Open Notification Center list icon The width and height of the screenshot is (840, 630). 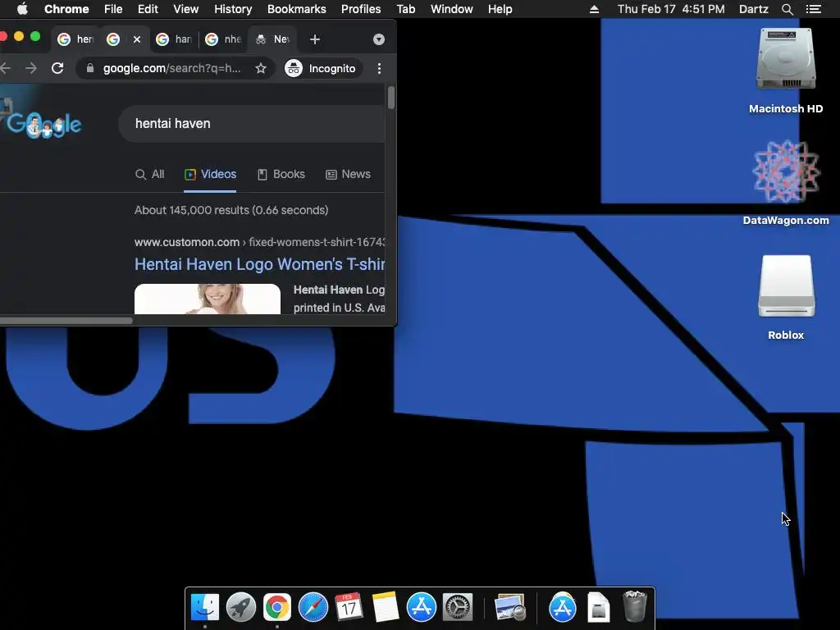tap(813, 9)
